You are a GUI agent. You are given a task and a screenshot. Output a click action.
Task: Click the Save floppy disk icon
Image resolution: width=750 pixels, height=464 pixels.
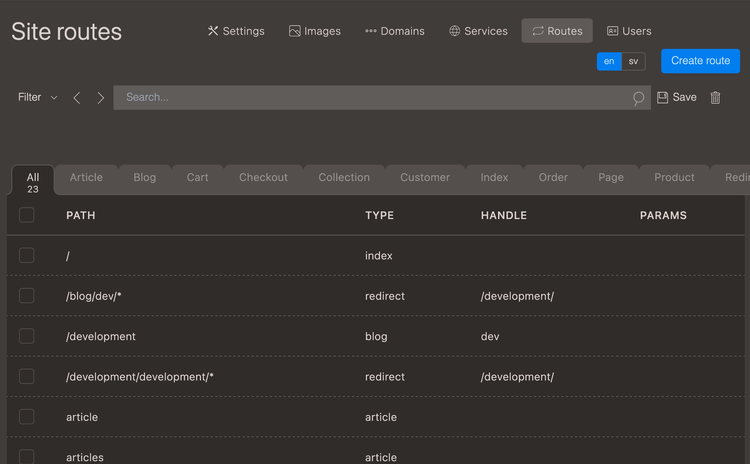pyautogui.click(x=662, y=98)
